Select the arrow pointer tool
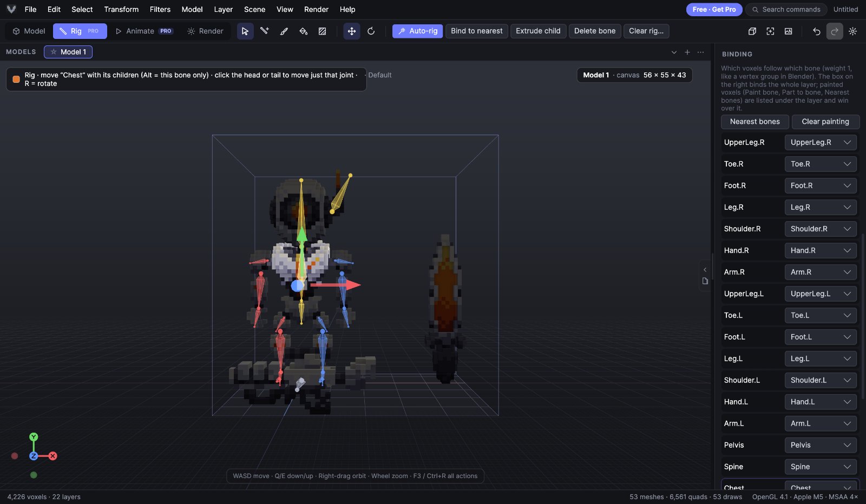Viewport: 866px width, 504px height. click(245, 31)
